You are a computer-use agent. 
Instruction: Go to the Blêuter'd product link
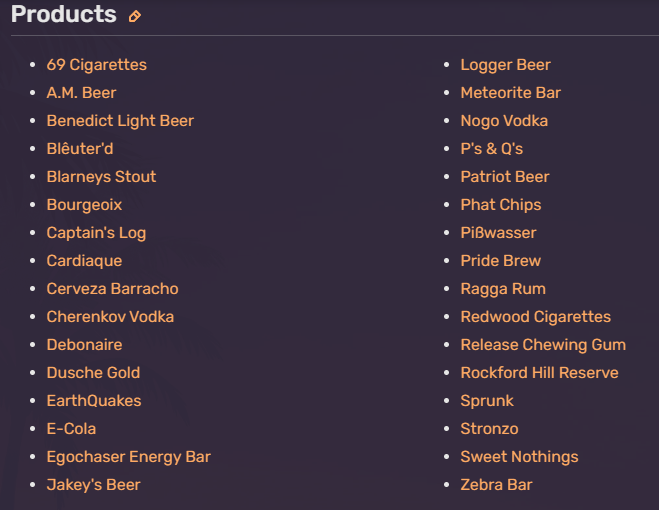tap(80, 148)
